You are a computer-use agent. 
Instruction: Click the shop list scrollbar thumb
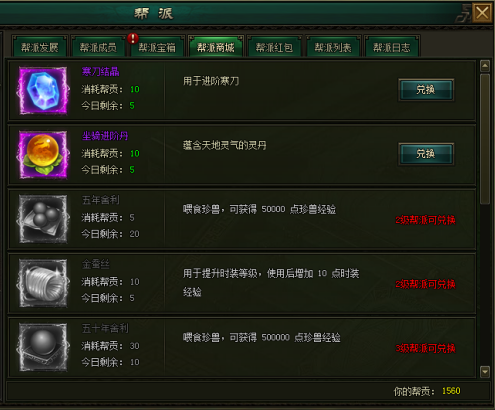coord(485,139)
